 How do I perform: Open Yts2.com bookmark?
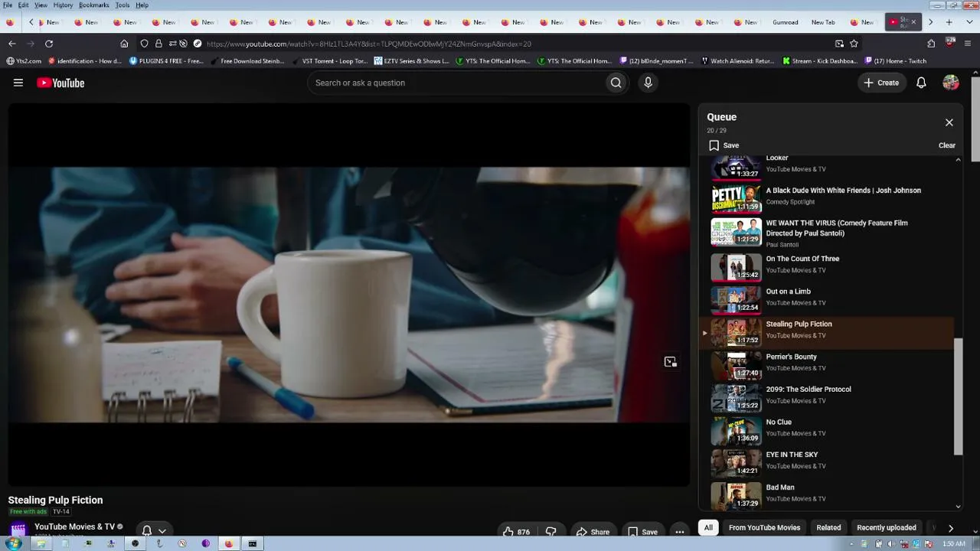click(24, 61)
